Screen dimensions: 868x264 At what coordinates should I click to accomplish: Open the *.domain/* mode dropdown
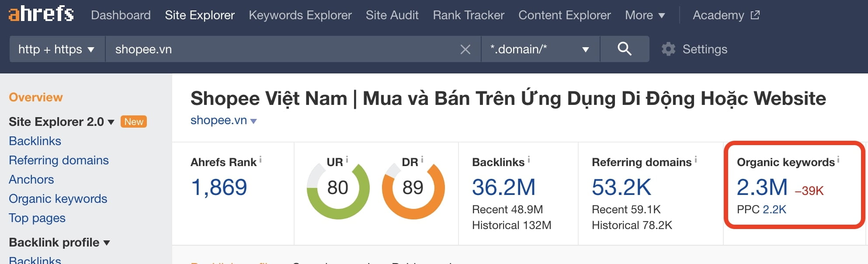(541, 49)
